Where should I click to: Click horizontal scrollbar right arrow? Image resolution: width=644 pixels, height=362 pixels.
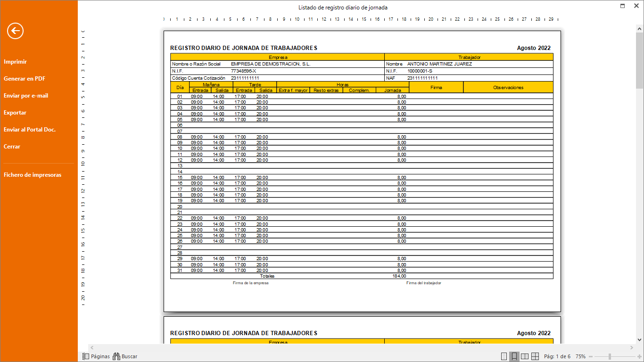tap(632, 348)
